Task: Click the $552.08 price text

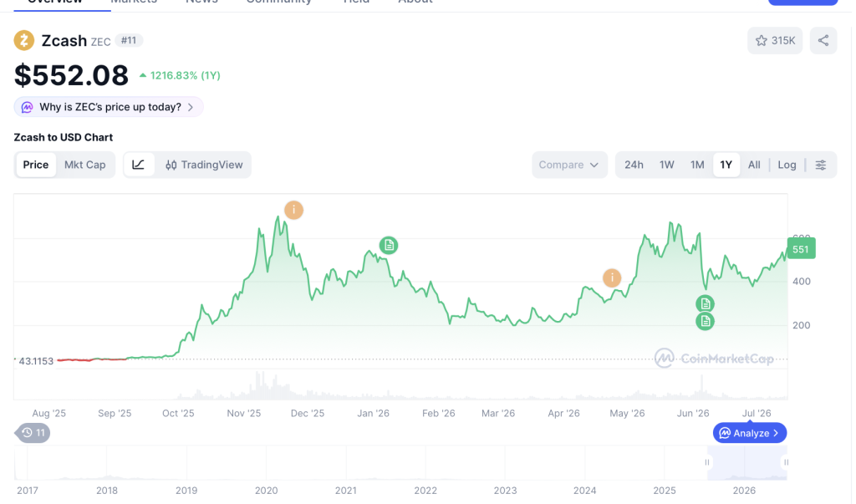Action: point(72,75)
